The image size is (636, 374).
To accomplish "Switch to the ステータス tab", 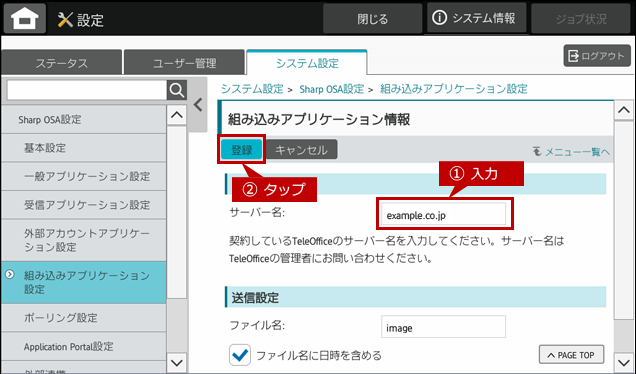I will 62,63.
